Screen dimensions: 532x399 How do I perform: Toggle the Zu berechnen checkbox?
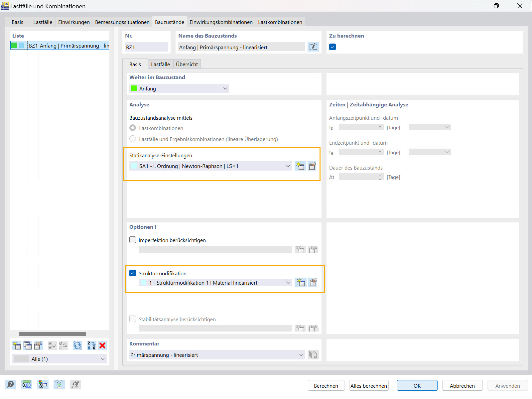click(332, 47)
